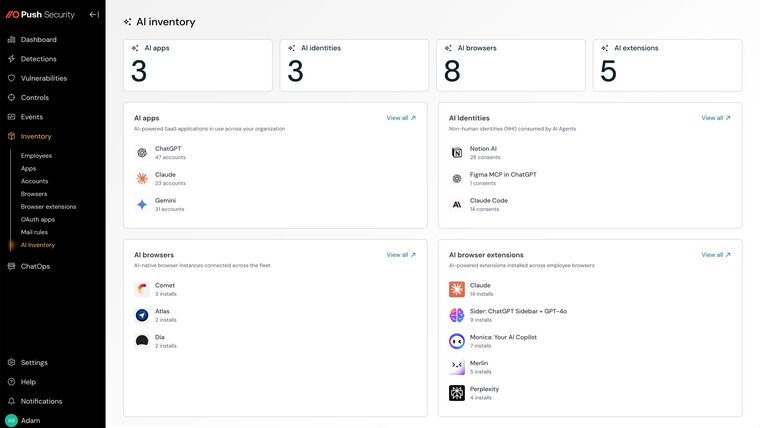
Task: Open the Dashboard menu item
Action: (38, 40)
